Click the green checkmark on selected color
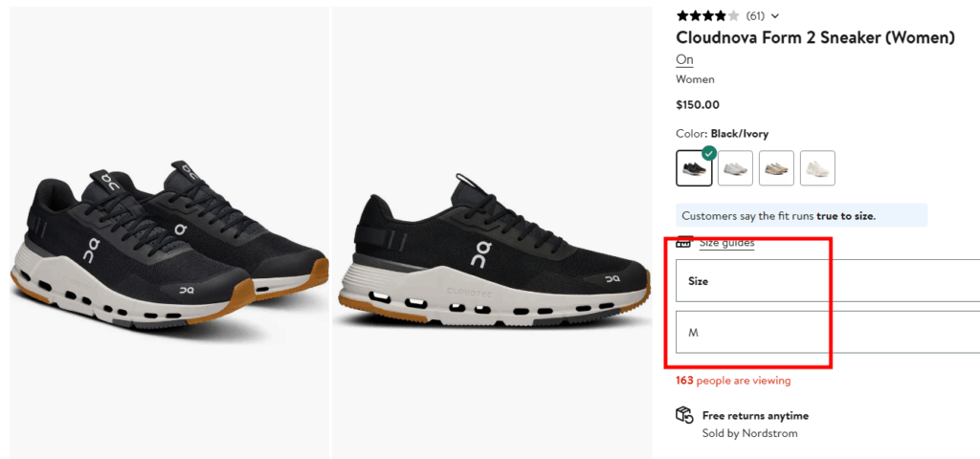 [709, 153]
